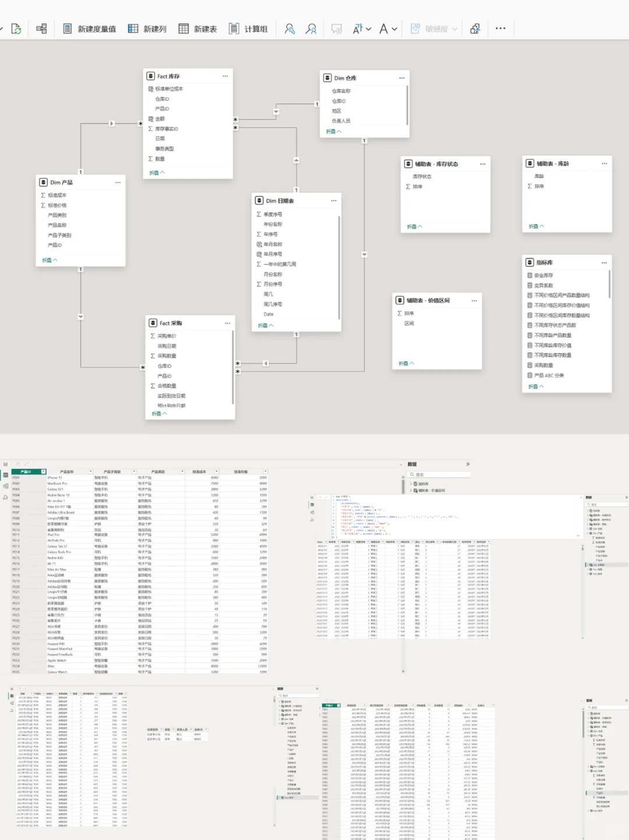
Task: Collapse the Dim 日期表 table with 折叠
Action: coord(266,325)
